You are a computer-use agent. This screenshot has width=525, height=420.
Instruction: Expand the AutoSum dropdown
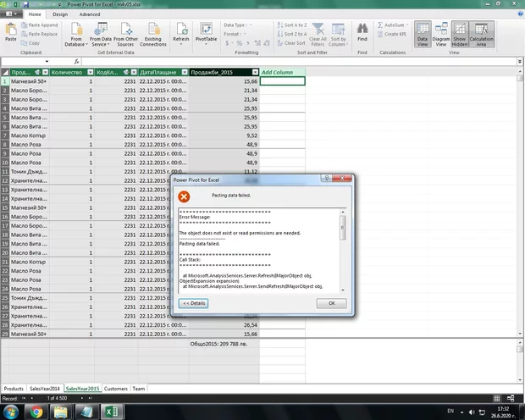[x=406, y=25]
